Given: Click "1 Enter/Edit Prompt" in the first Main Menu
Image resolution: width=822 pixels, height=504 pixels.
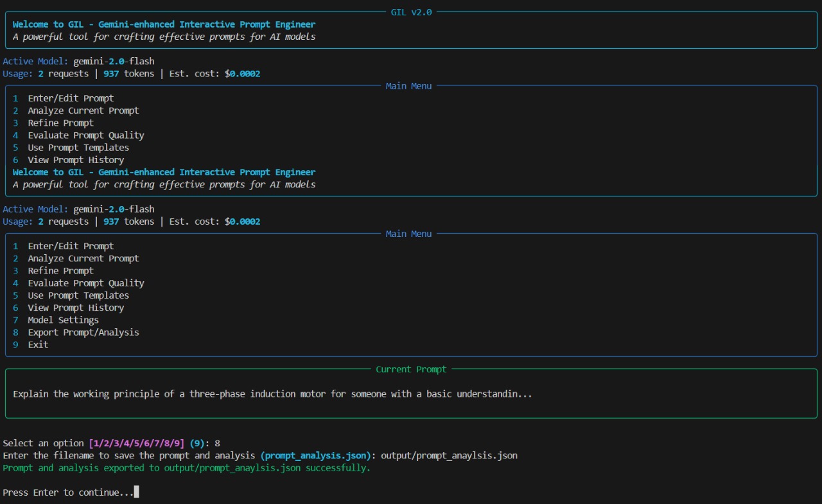Looking at the screenshot, I should pos(63,98).
